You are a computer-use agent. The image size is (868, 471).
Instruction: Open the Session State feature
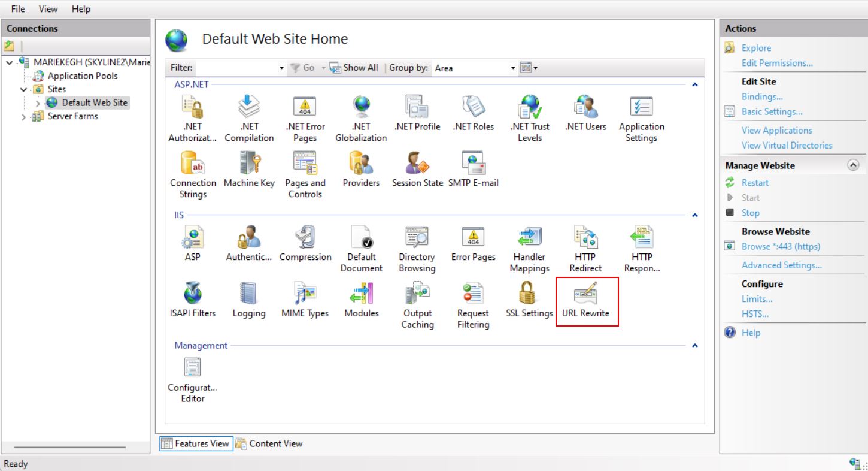[x=417, y=170]
